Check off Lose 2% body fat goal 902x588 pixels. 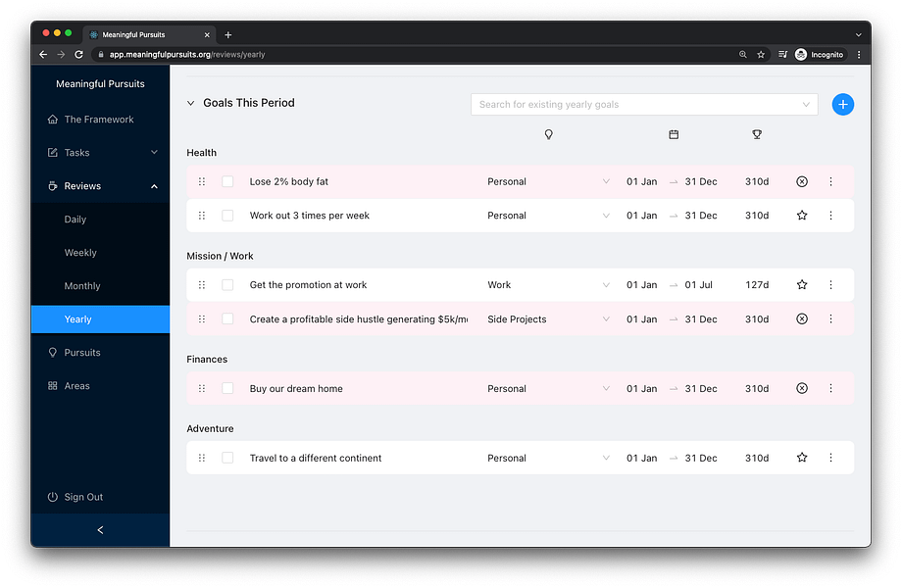point(227,181)
